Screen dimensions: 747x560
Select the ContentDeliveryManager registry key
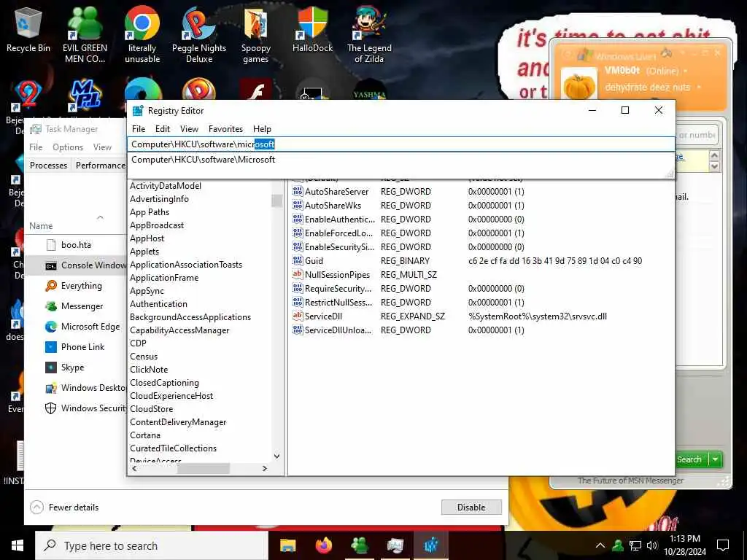(x=178, y=422)
